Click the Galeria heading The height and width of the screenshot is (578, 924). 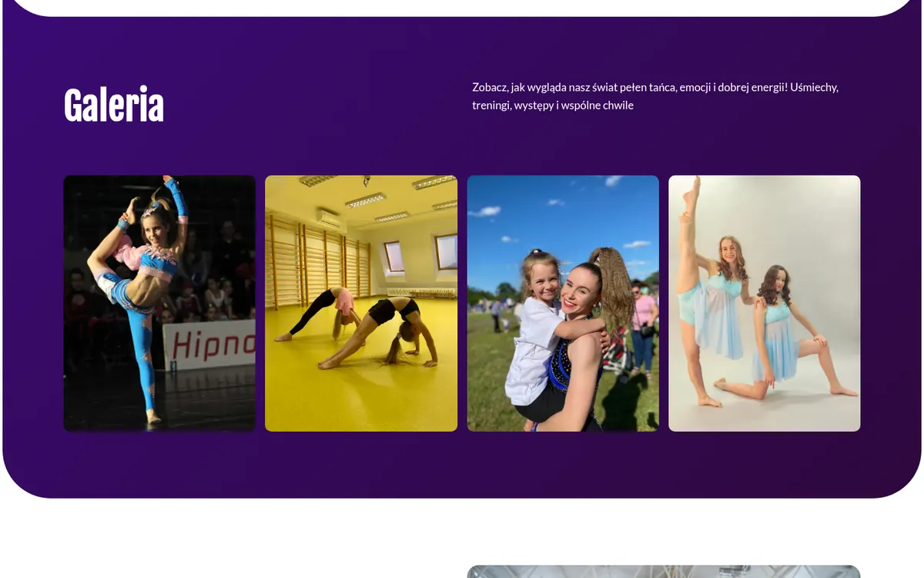coord(114,105)
